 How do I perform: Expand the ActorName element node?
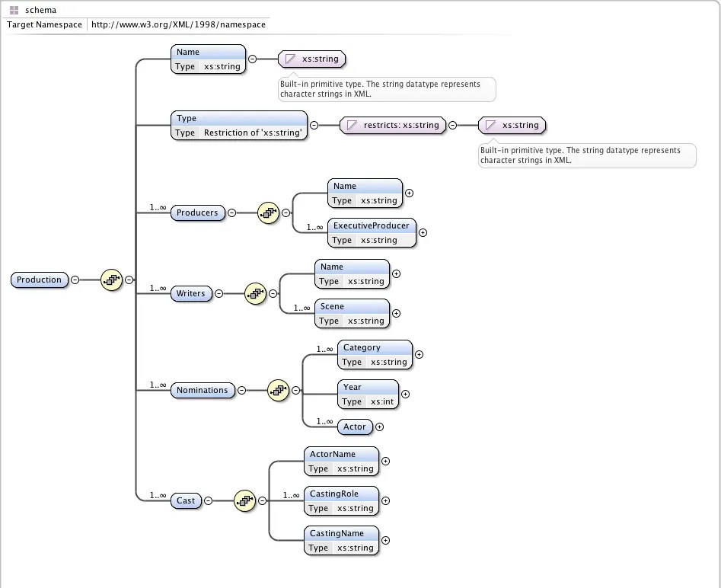[x=385, y=461]
